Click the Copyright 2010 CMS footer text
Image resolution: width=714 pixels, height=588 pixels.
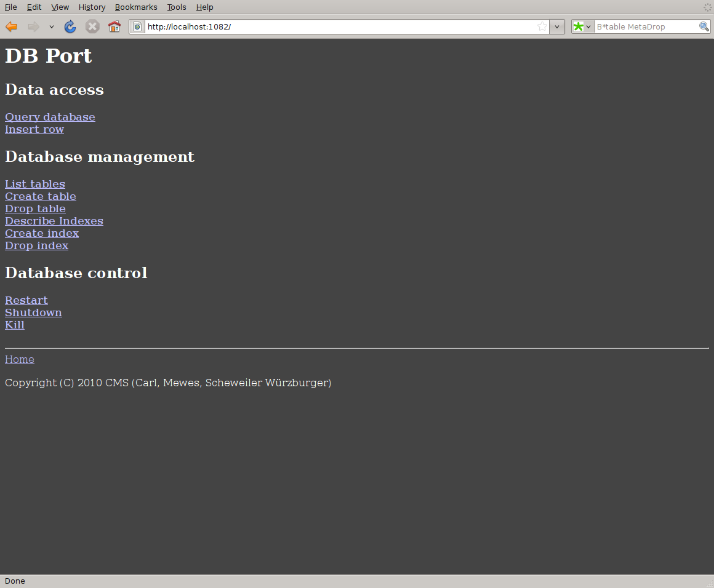168,383
